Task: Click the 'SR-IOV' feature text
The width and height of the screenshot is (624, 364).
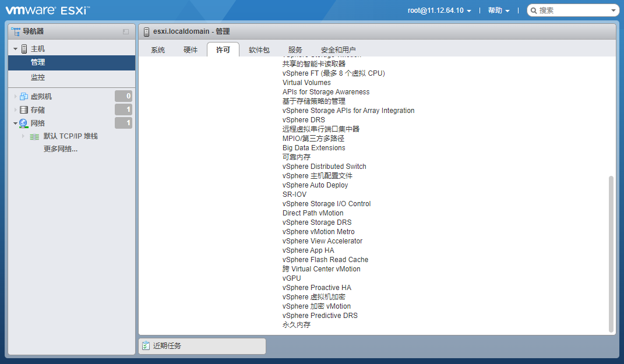Action: pyautogui.click(x=294, y=194)
